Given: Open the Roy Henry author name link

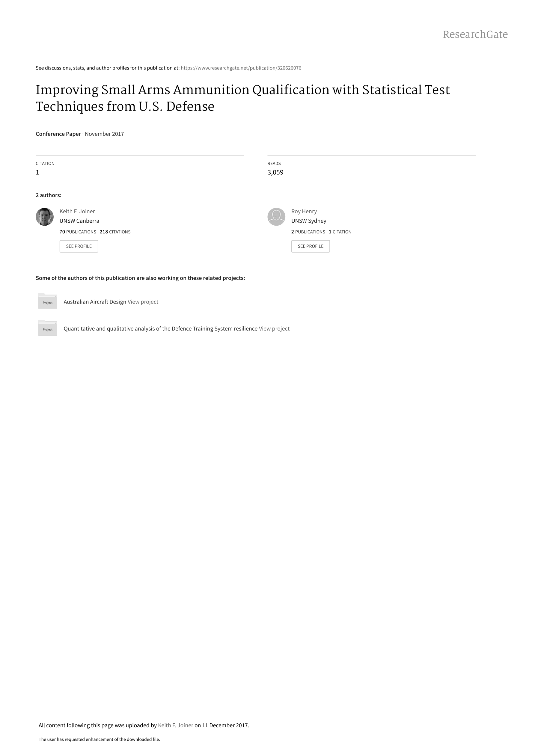Looking at the screenshot, I should pos(304,211).
